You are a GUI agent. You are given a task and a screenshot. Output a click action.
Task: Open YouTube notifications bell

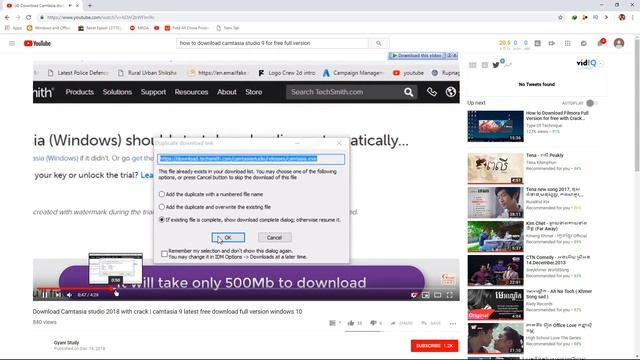point(600,43)
